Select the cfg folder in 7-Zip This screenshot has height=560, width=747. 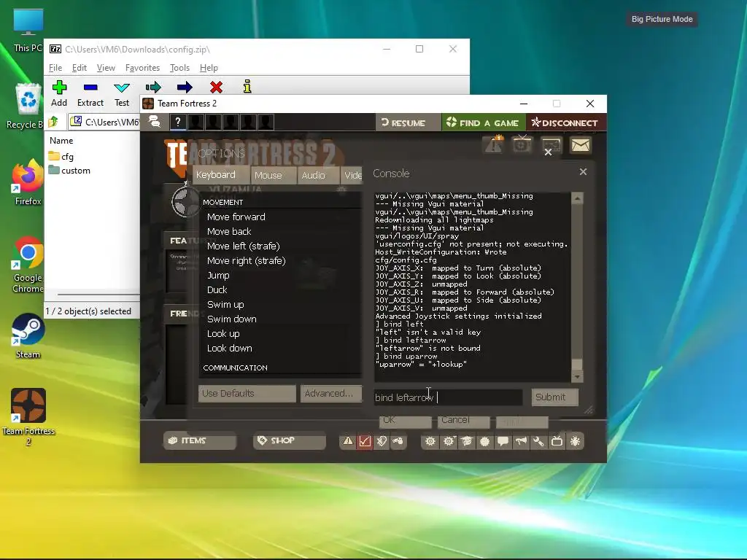click(x=61, y=156)
